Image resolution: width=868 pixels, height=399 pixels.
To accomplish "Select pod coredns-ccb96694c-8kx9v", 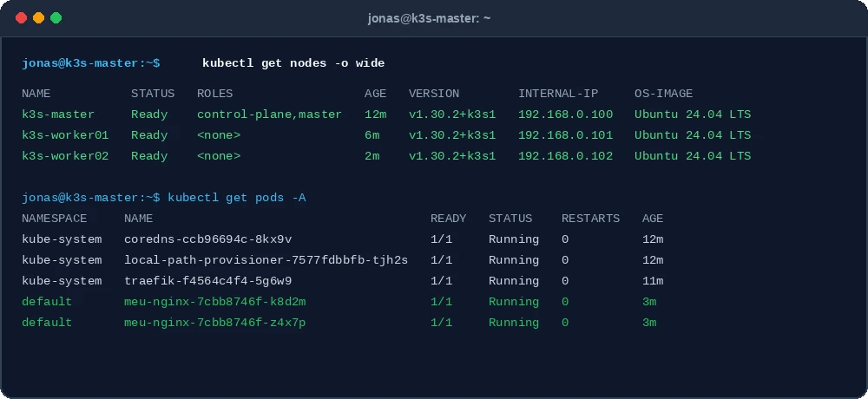I will [208, 239].
